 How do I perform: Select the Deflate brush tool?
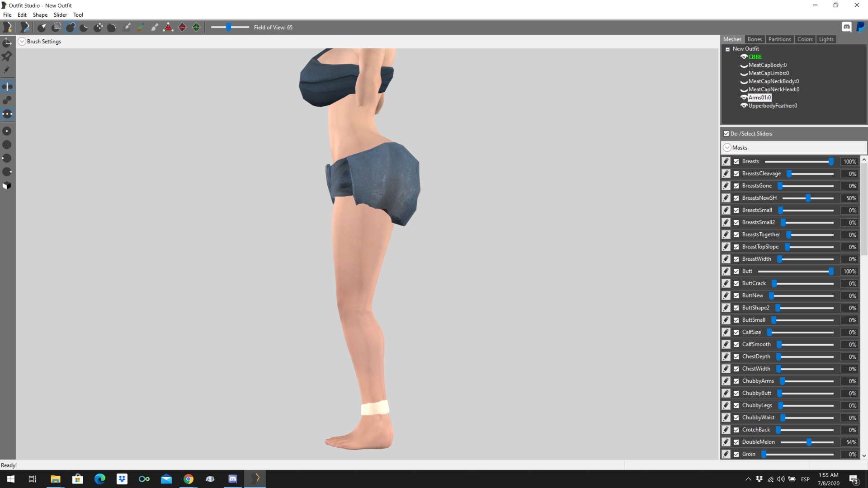(x=84, y=28)
